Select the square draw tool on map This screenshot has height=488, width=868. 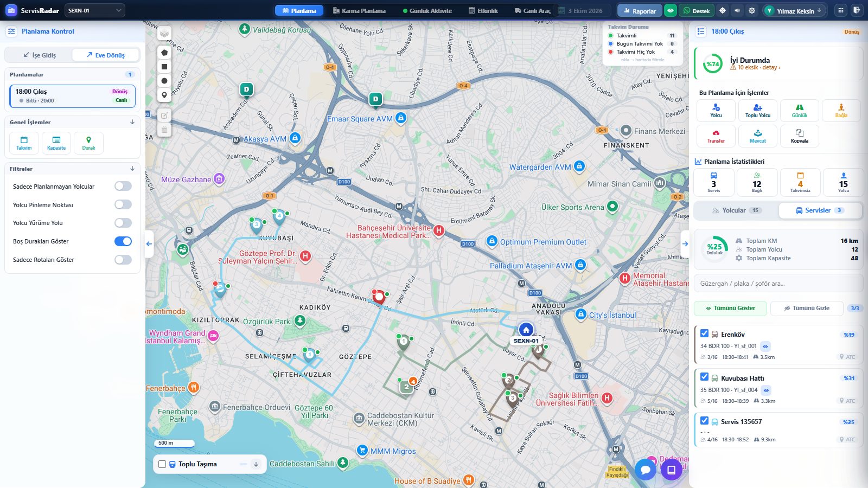[164, 67]
